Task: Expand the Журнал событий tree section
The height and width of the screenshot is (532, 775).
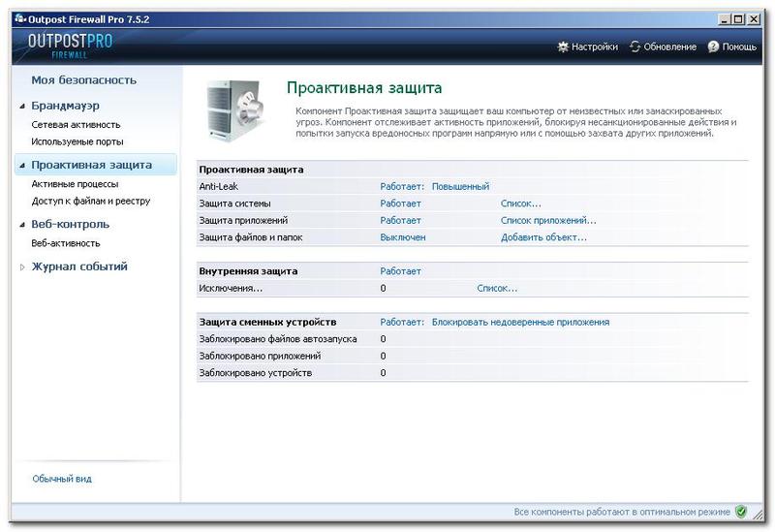Action: 22,267
